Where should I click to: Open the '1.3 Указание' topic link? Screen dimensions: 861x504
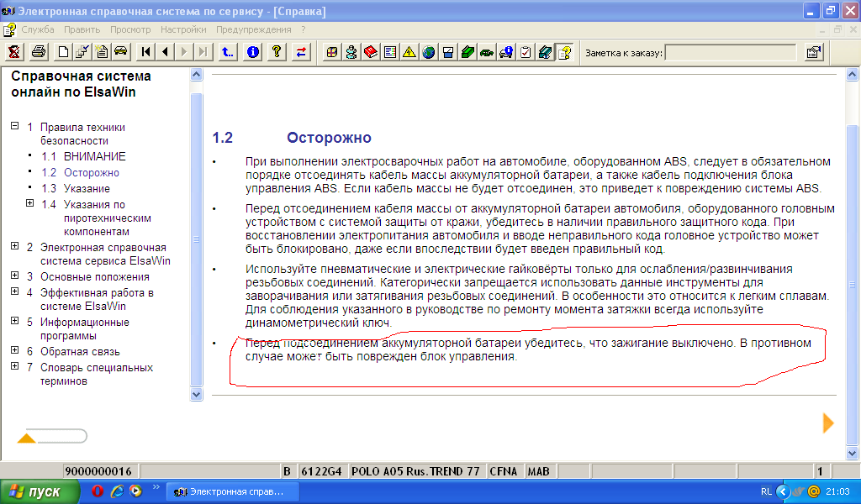[x=87, y=188]
